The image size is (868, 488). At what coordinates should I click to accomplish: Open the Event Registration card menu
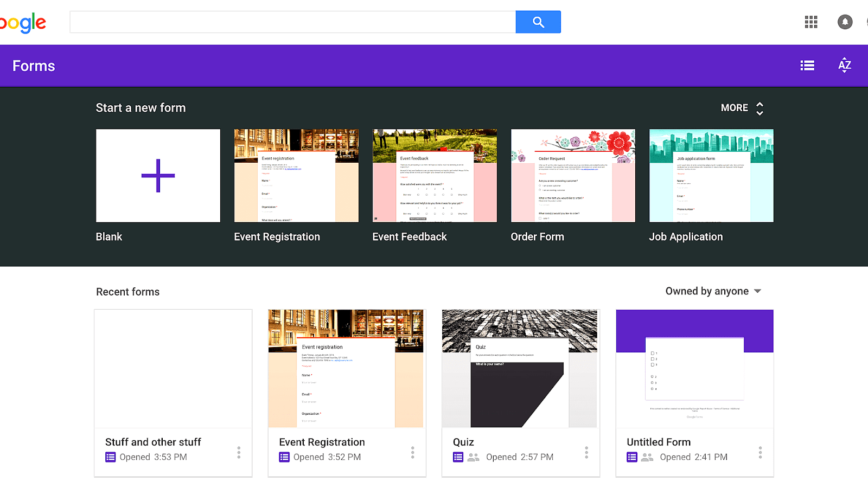click(412, 452)
